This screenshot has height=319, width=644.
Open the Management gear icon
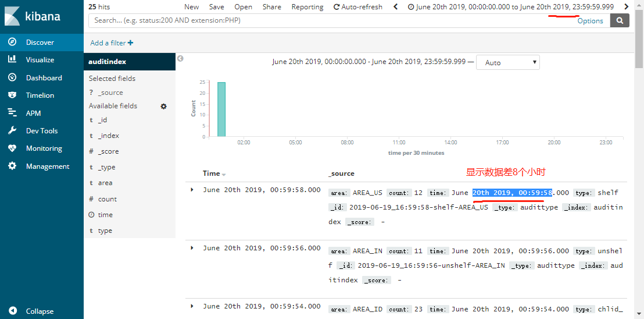tap(12, 166)
